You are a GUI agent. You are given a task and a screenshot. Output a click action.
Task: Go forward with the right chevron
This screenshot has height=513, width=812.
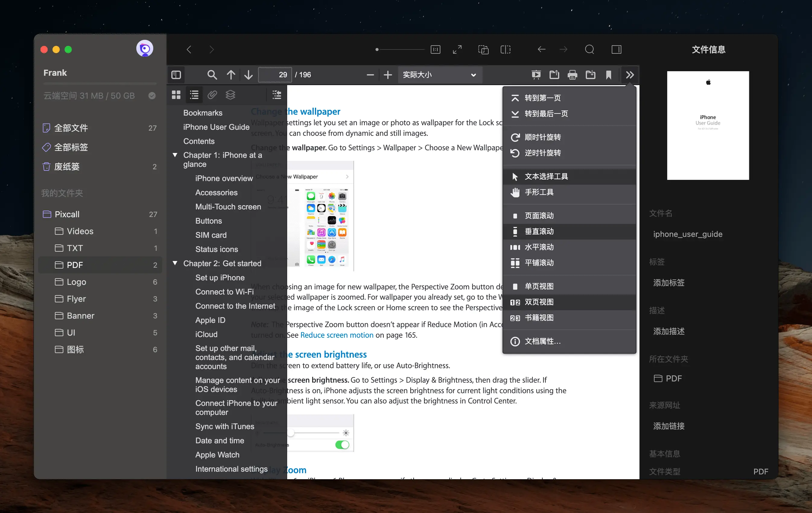coord(211,49)
